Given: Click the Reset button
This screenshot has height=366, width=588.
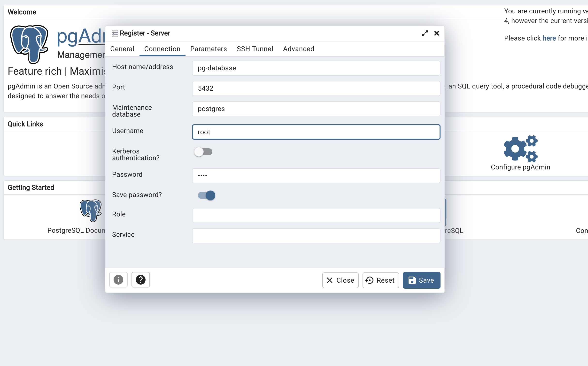Looking at the screenshot, I should point(380,280).
